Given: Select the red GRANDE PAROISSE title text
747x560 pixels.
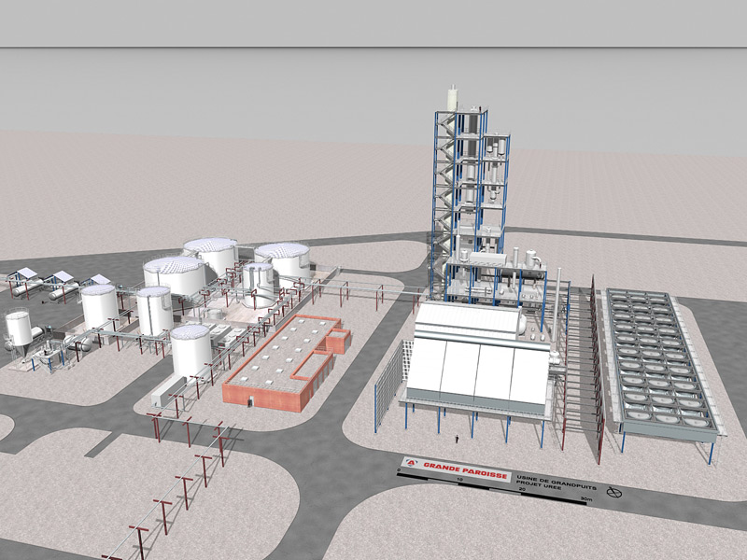Looking at the screenshot, I should pos(464,469).
